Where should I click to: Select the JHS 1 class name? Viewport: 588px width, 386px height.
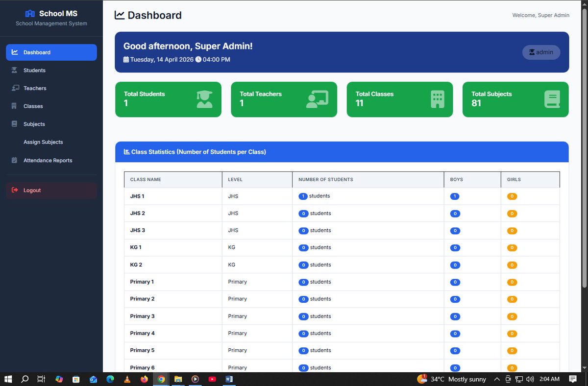[137, 196]
